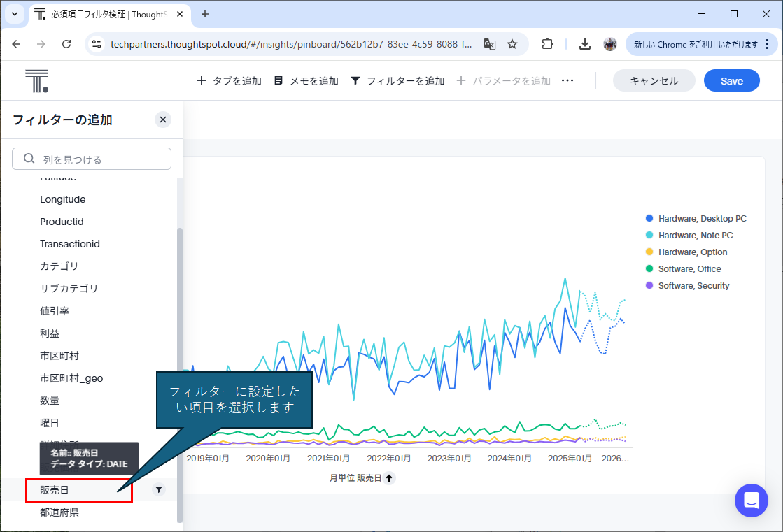783x532 pixels.
Task: Click フィルターを追加 in the toolbar
Action: coord(397,81)
